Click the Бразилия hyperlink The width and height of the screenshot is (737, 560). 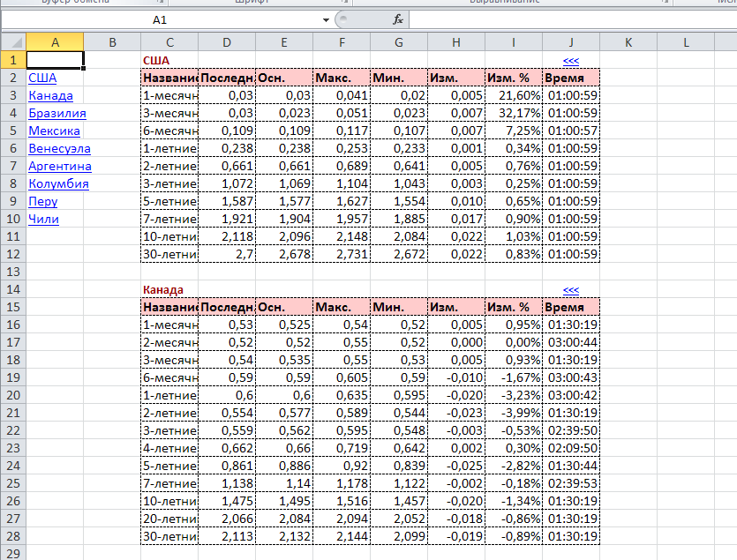(57, 113)
